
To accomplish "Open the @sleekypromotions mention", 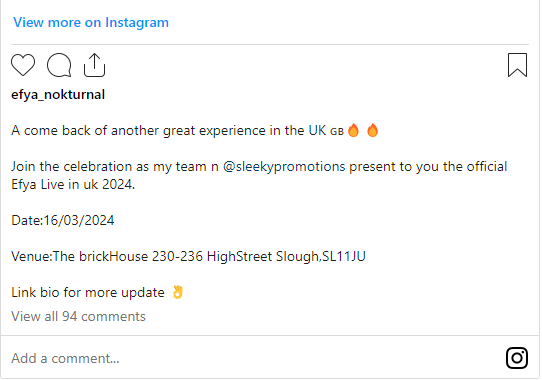I will (x=284, y=167).
